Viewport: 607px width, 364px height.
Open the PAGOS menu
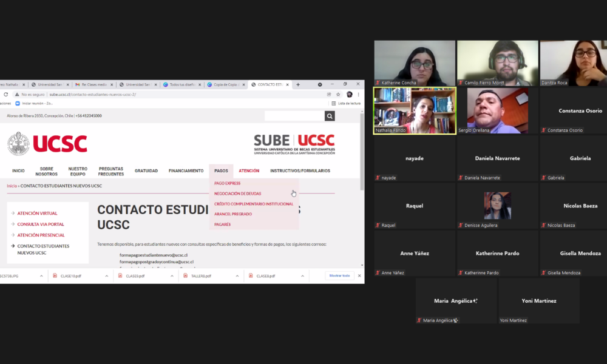point(221,170)
